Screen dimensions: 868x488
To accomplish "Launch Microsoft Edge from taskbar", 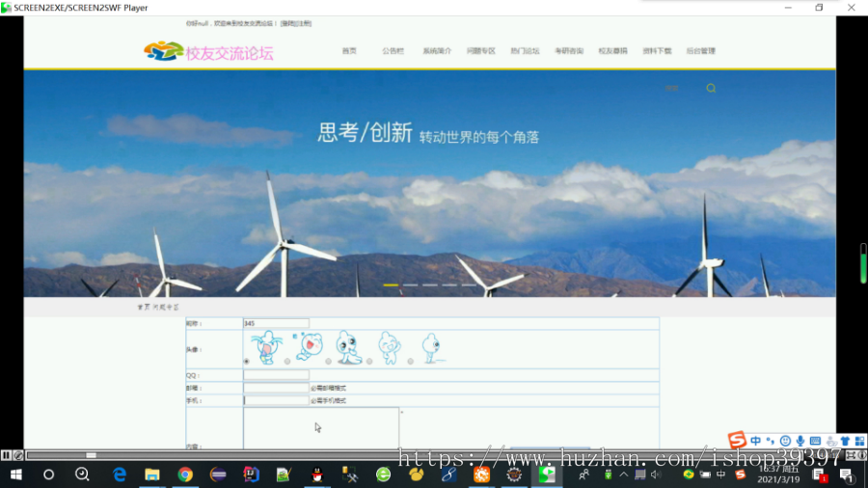I will point(119,474).
